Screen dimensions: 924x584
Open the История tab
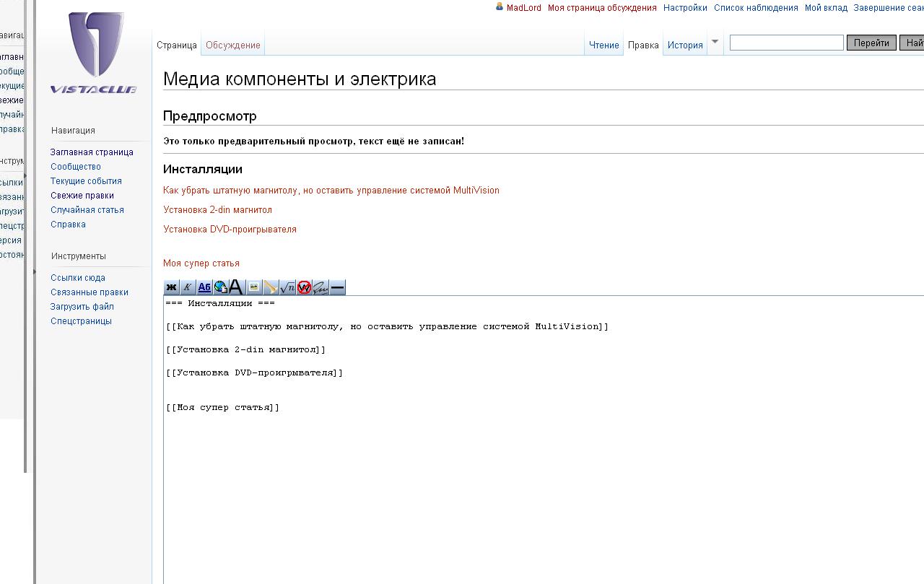tap(684, 45)
